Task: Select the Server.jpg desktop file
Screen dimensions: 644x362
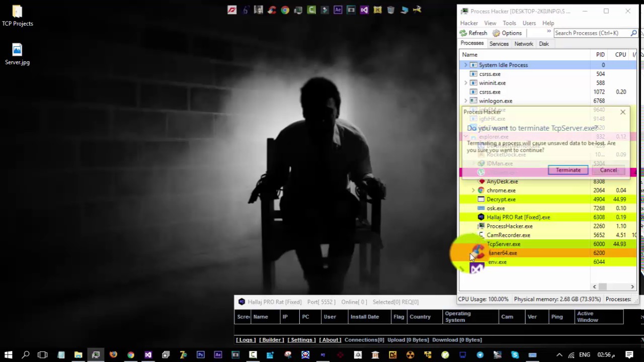Action: point(17,55)
